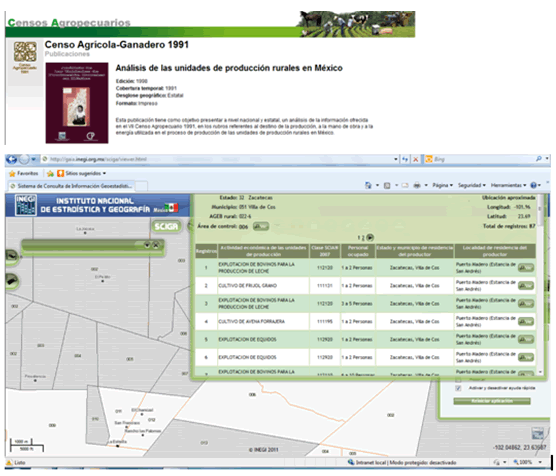Click the Intranet local security zone status

402,463
